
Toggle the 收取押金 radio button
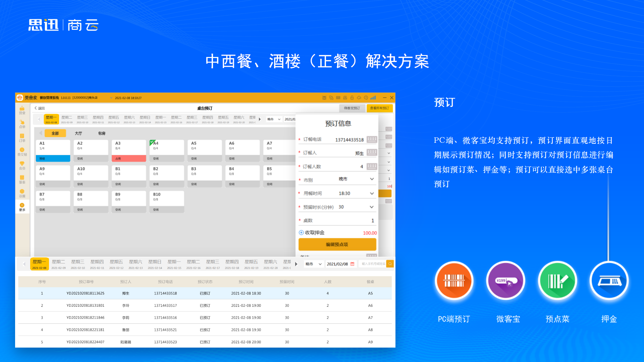301,233
